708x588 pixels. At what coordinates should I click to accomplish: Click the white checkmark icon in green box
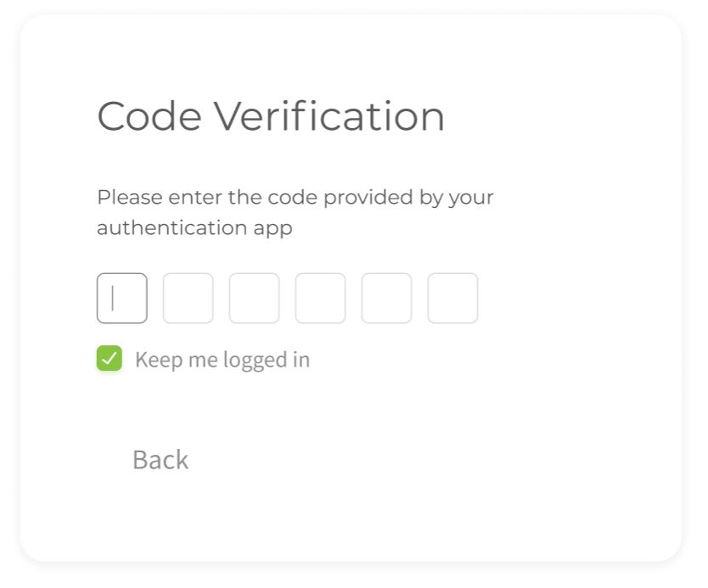coord(110,359)
